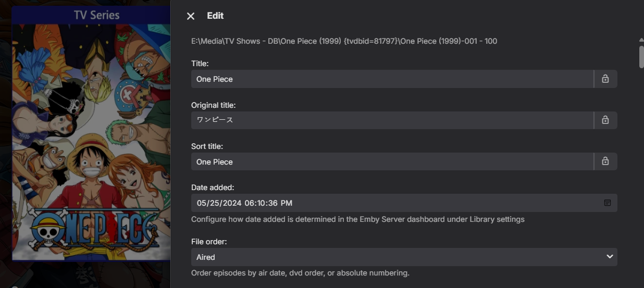
Task: Select the PM indicator in Date added
Action: [x=287, y=203]
